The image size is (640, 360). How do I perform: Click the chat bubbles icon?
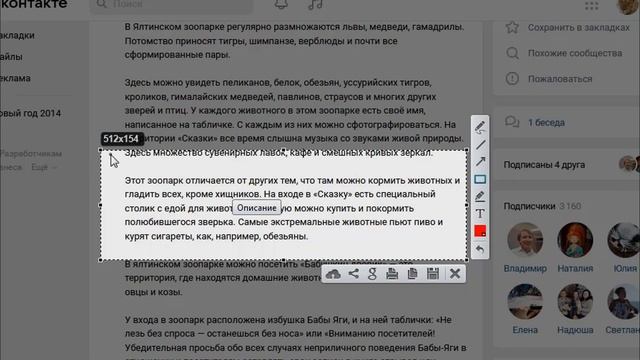(x=512, y=122)
